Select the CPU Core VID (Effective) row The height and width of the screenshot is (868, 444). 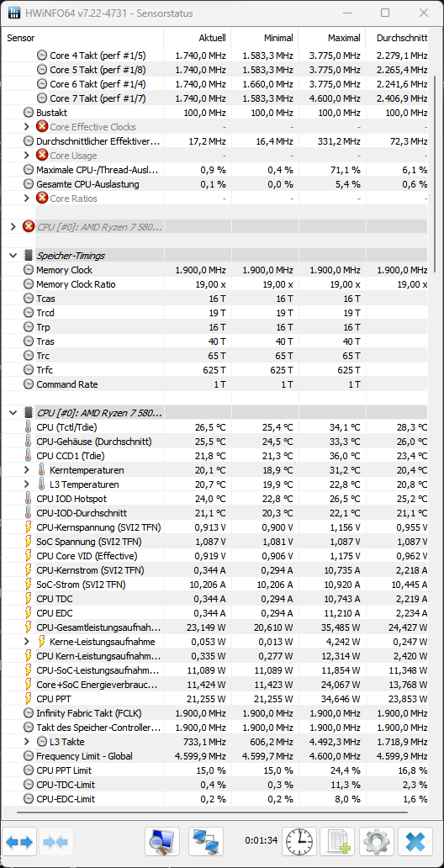pyautogui.click(x=214, y=556)
